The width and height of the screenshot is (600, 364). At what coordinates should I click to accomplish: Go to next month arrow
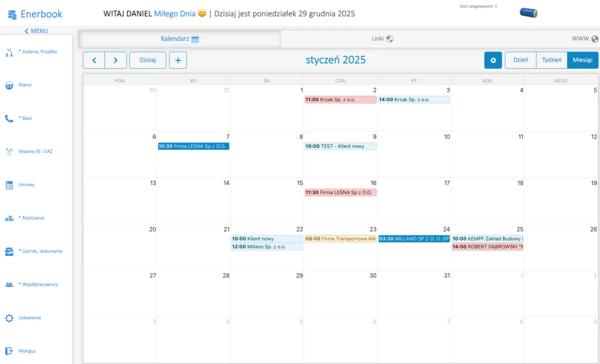(x=115, y=60)
